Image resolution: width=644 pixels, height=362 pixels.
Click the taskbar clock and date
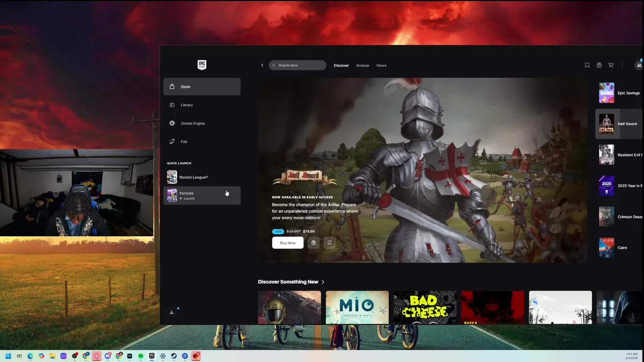click(x=632, y=356)
